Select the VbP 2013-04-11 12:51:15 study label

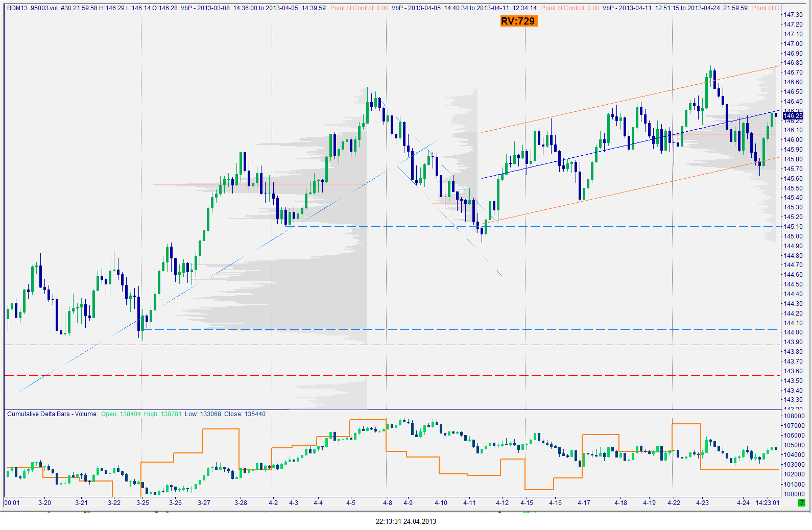676,8
